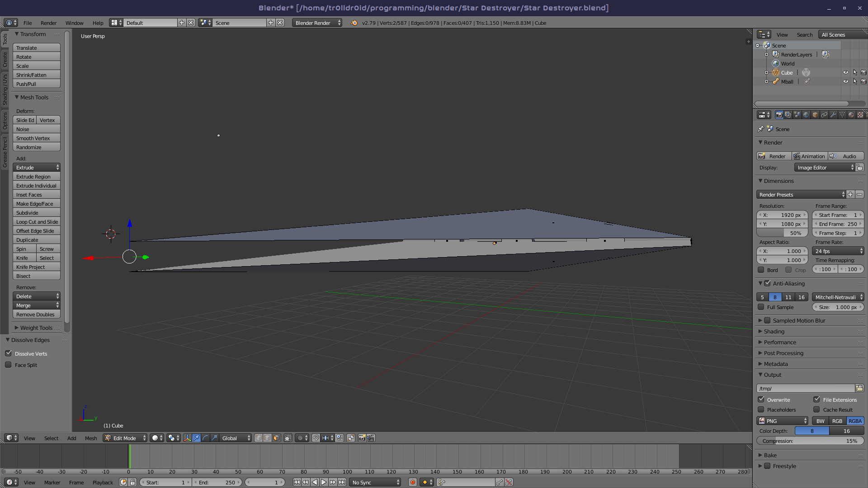Click the Remove Doubles button
Viewport: 868px width, 488px height.
[37, 314]
